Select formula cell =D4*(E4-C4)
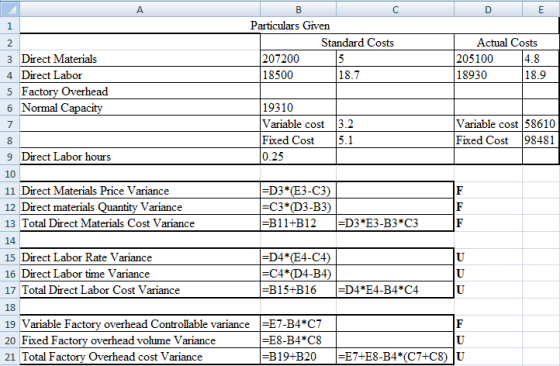 (298, 257)
